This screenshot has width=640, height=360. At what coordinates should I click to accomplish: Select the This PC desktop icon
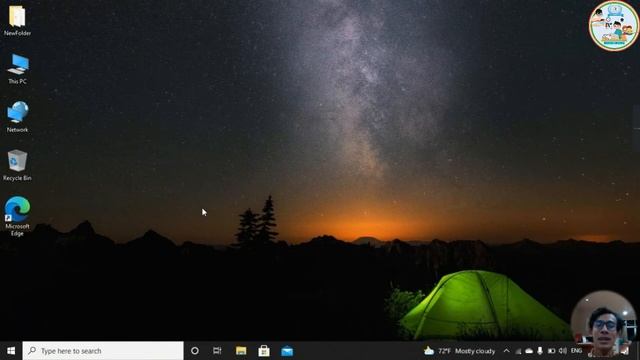[x=17, y=69]
